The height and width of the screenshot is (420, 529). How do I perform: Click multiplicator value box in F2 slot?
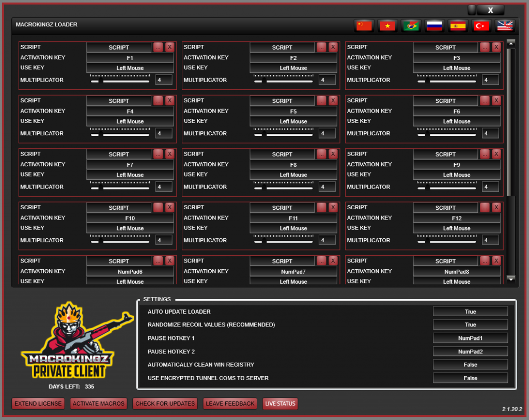point(327,80)
